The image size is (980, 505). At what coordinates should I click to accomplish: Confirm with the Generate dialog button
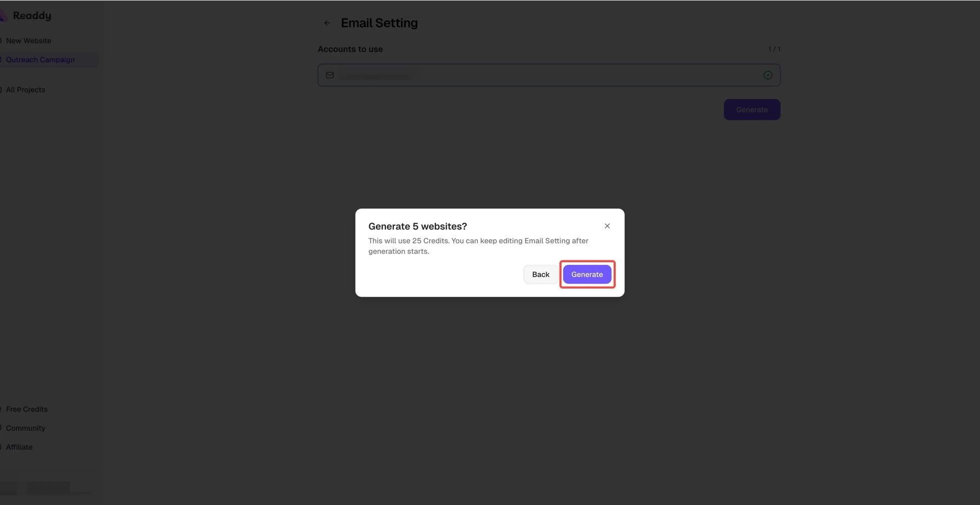click(x=587, y=274)
